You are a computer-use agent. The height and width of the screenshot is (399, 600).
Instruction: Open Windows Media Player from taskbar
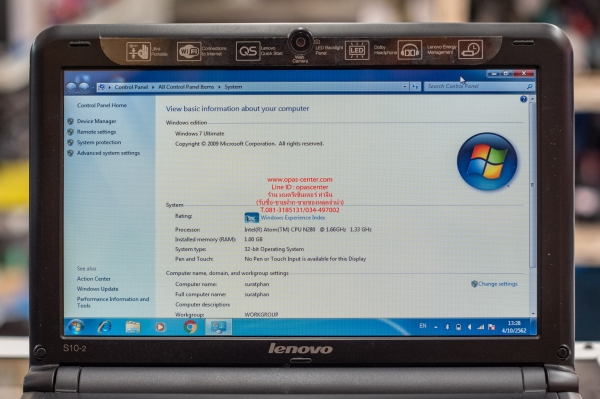pos(160,327)
